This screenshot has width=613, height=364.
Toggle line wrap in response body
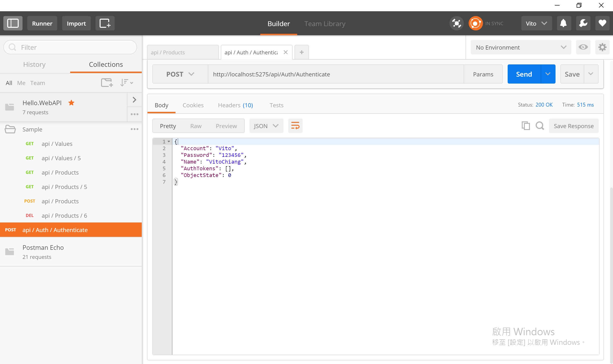click(x=295, y=126)
